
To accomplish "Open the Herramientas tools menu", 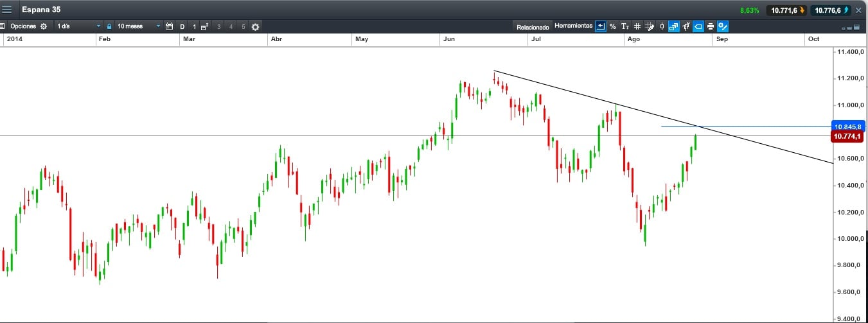I will [x=573, y=26].
